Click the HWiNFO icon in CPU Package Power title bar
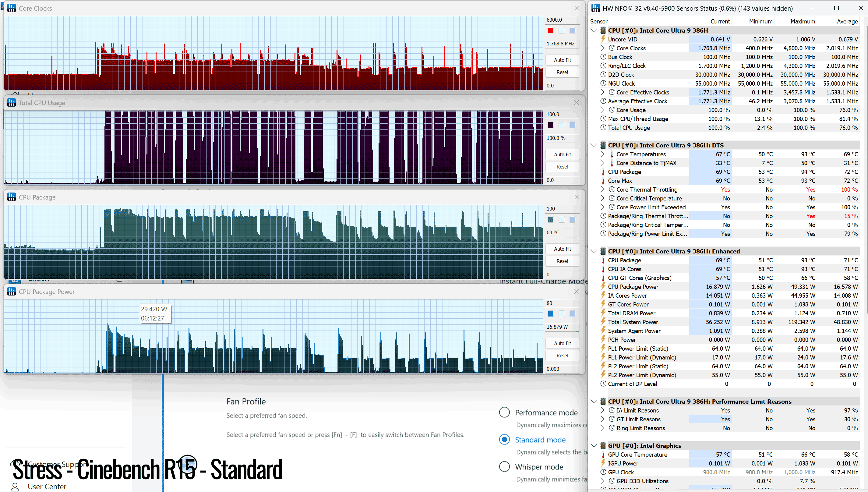The height and width of the screenshot is (492, 868). [x=12, y=291]
